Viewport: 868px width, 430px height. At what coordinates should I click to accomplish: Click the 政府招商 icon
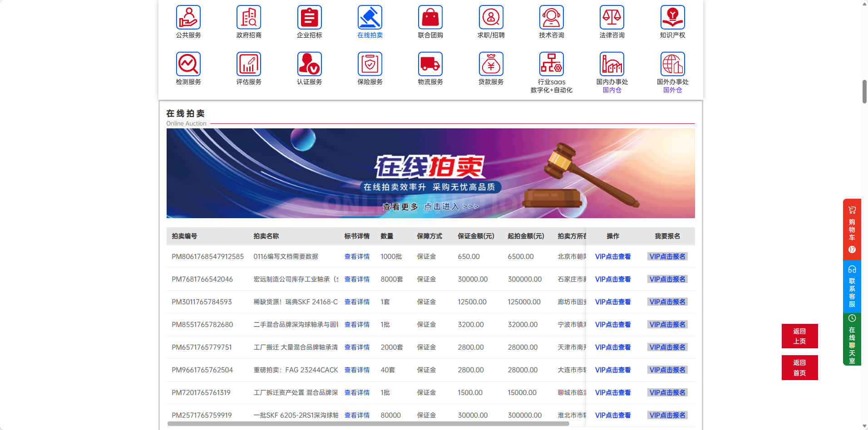coord(248,18)
